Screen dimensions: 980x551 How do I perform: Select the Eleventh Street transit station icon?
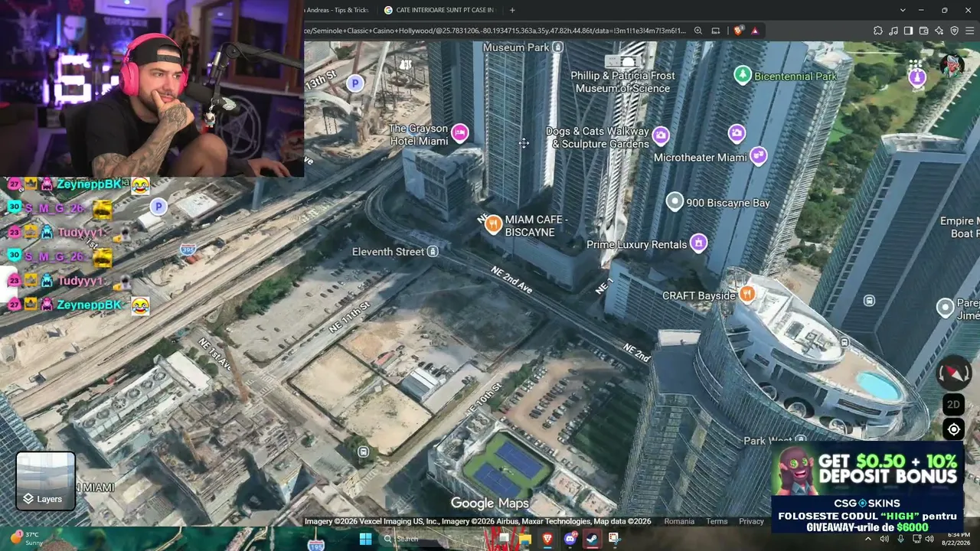point(433,252)
